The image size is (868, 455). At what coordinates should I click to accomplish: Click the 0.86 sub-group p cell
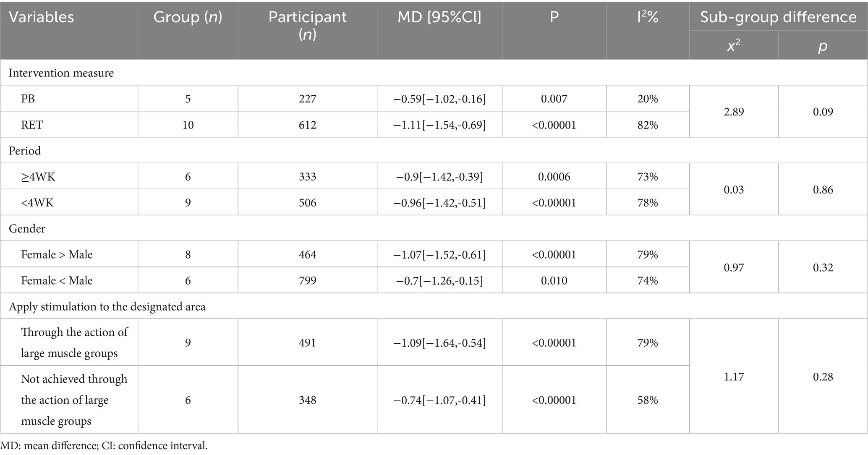823,190
